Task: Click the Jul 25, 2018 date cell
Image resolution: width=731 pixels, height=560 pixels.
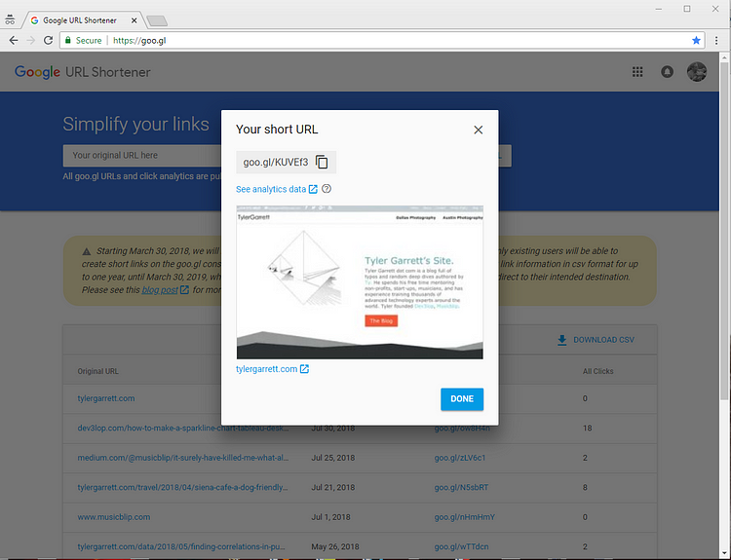Action: coord(333,458)
